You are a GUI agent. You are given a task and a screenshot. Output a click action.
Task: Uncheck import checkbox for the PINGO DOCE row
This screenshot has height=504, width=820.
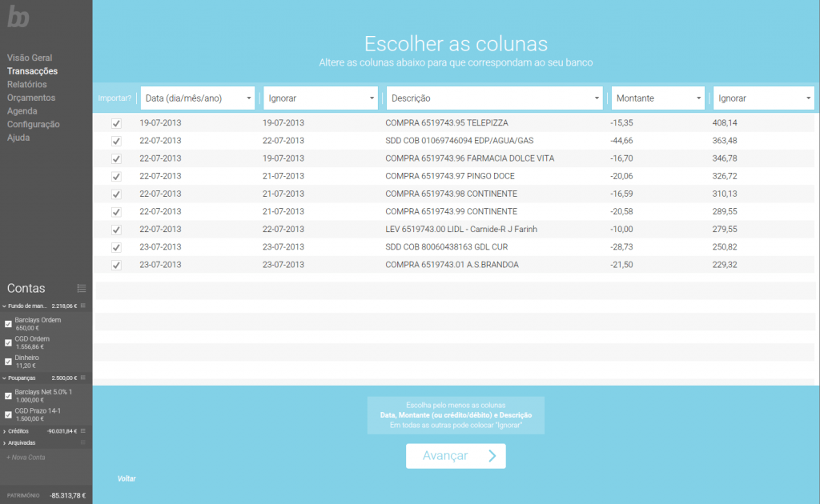coord(116,176)
